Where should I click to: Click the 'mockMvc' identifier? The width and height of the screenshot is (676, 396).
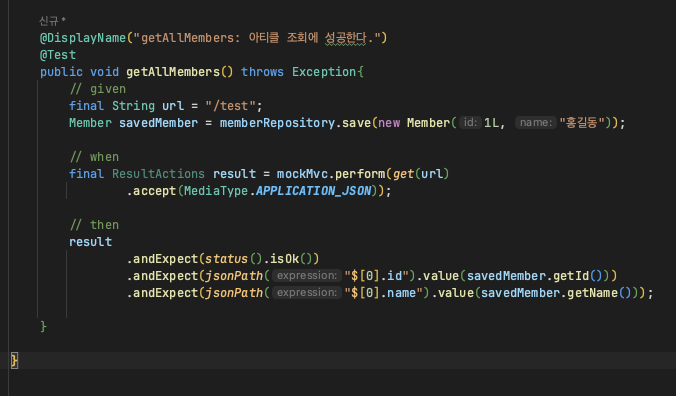click(302, 174)
